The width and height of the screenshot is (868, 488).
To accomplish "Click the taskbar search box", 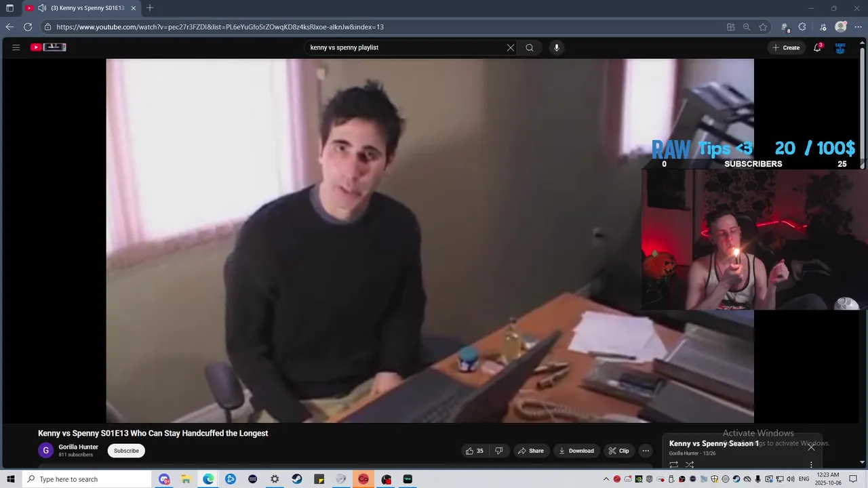I will (x=86, y=479).
